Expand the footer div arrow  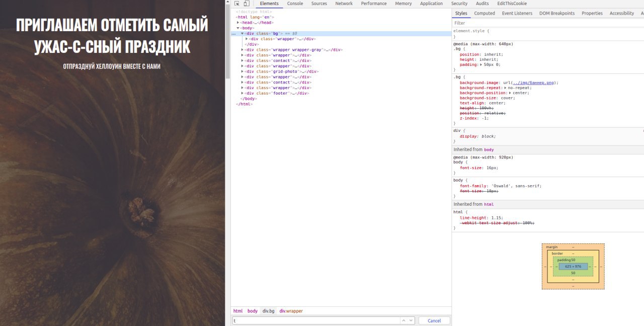(243, 93)
